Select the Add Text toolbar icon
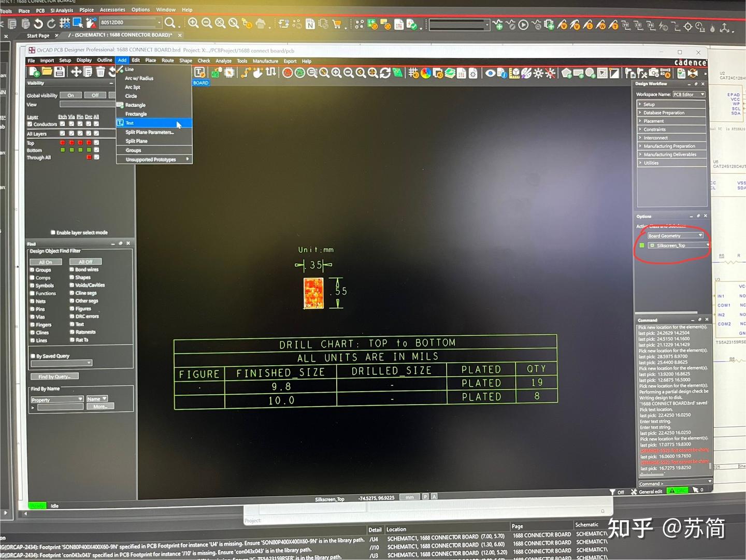This screenshot has width=746, height=560. pyautogui.click(x=199, y=73)
